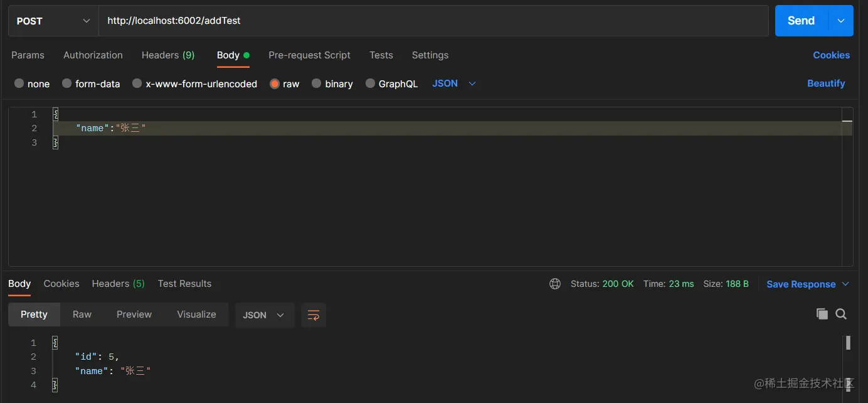Click the response vertical scrollbar thumb
This screenshot has height=403, width=868.
[x=848, y=343]
